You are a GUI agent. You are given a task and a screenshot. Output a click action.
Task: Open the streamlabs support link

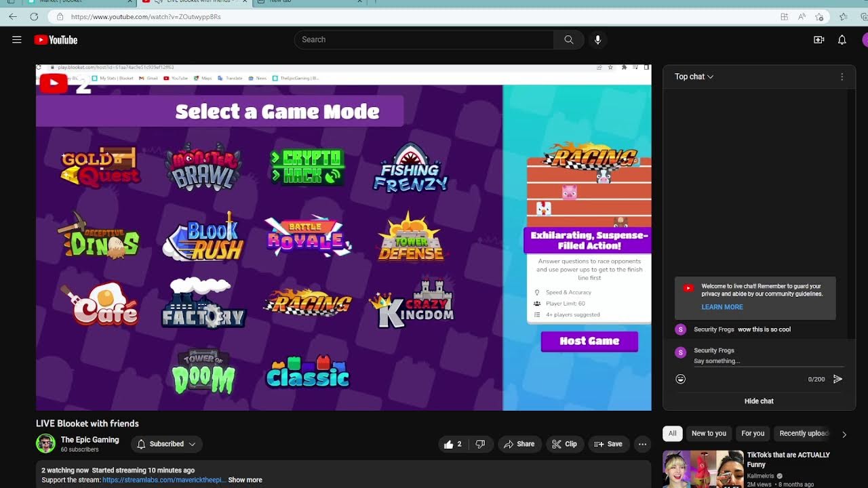coord(163,480)
